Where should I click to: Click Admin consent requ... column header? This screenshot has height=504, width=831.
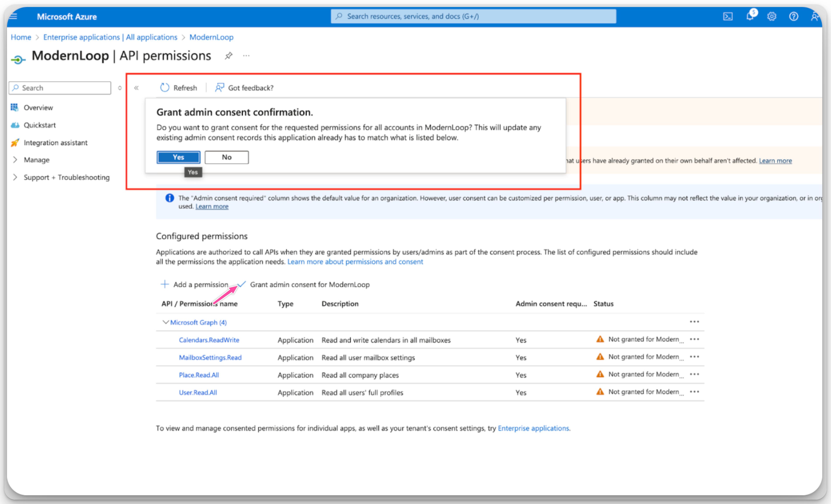coord(551,304)
